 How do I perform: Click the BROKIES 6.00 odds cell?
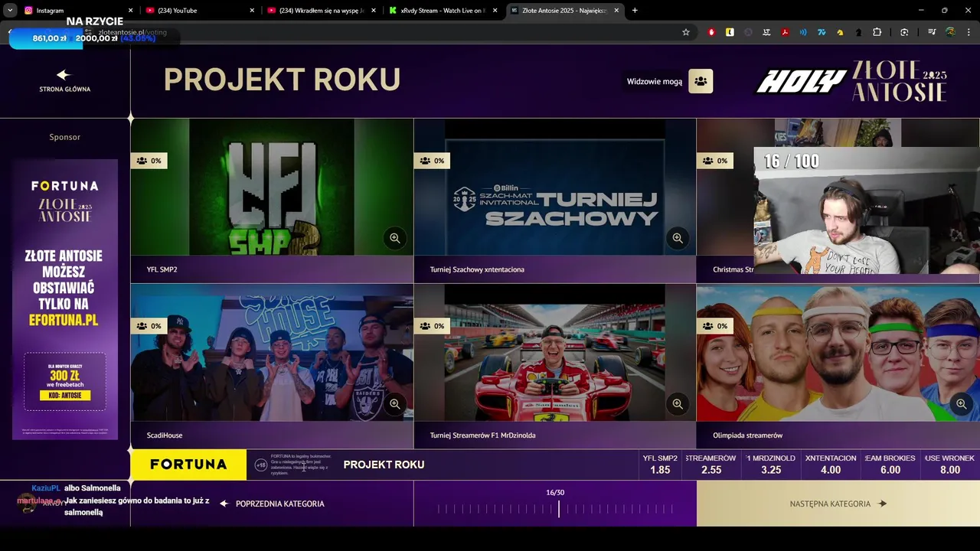[890, 465]
